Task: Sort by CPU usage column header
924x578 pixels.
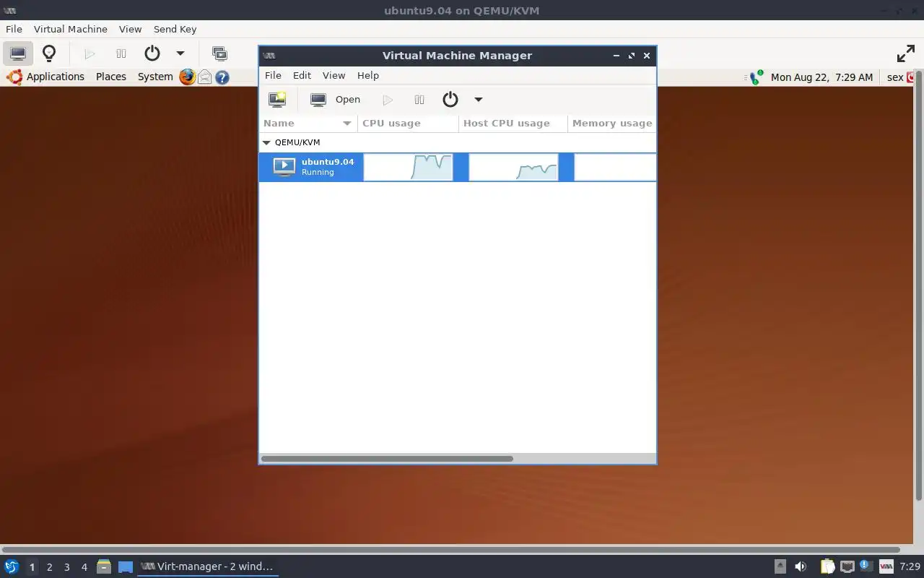Action: click(x=409, y=124)
